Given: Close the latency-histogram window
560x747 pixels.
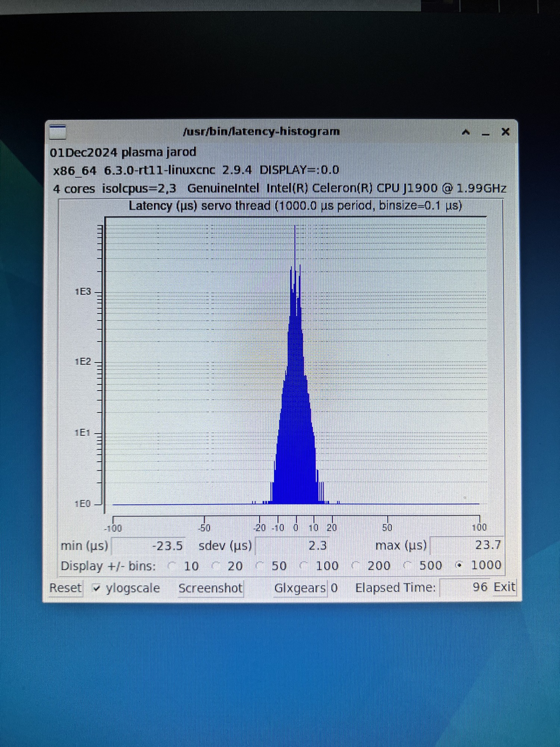Looking at the screenshot, I should [505, 131].
